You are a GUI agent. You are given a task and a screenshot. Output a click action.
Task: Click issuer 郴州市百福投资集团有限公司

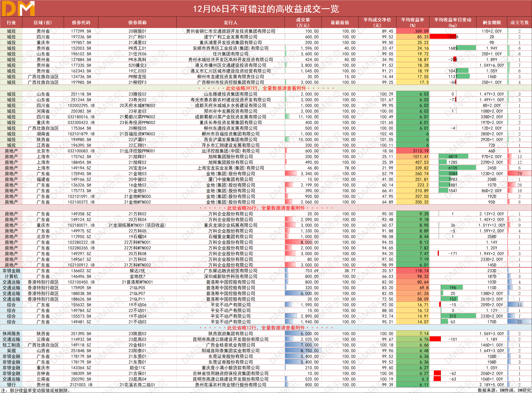231,134
